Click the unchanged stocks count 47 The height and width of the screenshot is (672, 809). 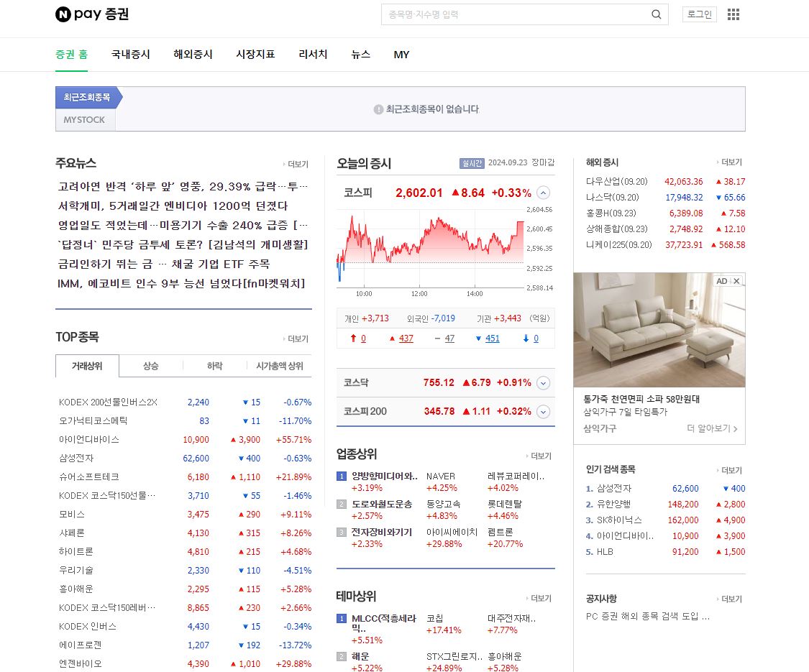449,339
